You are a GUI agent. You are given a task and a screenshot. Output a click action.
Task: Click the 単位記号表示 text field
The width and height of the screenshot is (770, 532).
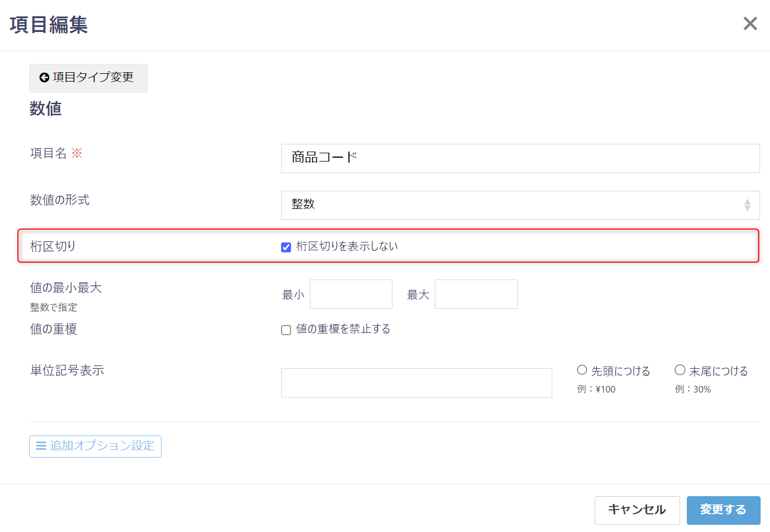point(416,383)
